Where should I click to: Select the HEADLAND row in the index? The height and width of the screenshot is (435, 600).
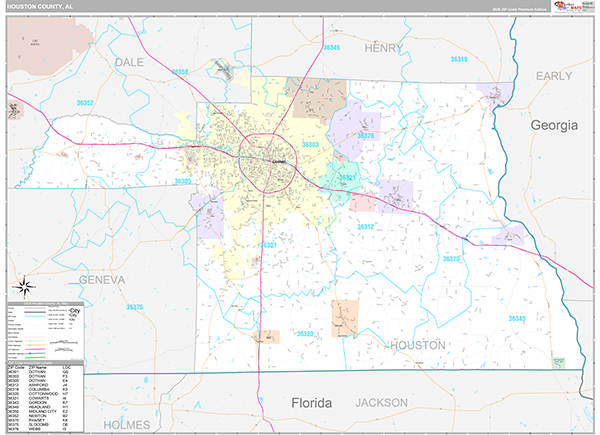tap(45, 407)
